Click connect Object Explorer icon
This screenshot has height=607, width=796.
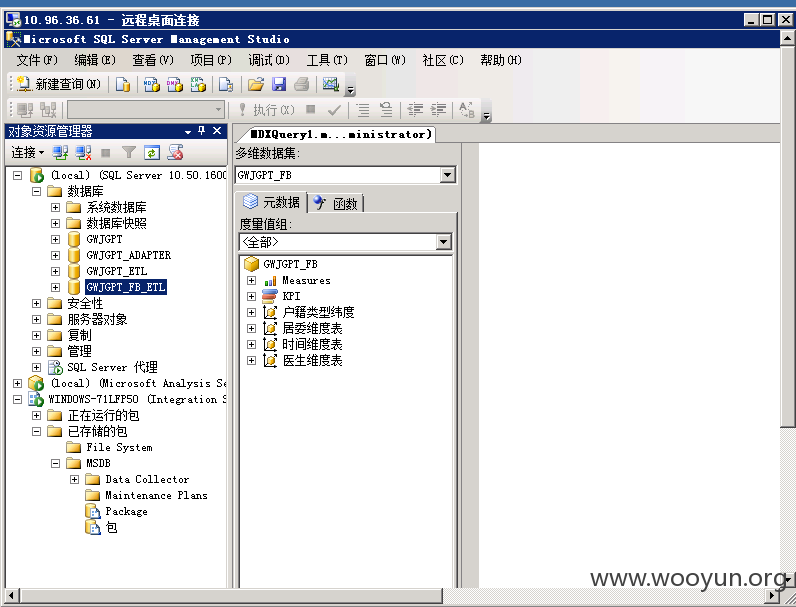coord(60,152)
